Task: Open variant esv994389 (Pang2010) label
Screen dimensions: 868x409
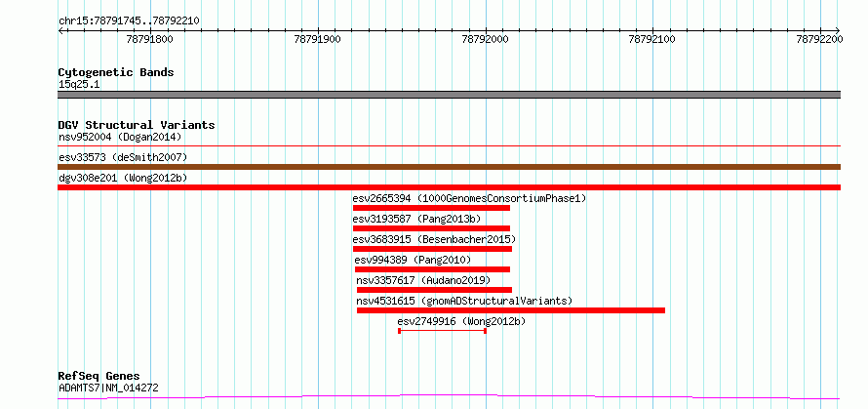Action: point(413,260)
